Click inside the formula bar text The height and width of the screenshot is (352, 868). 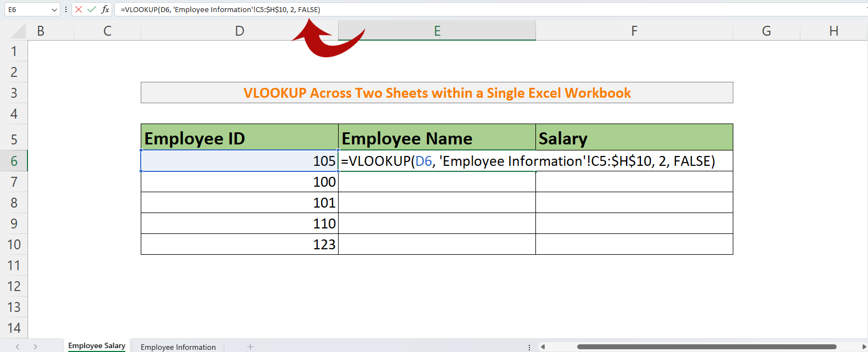[220, 9]
